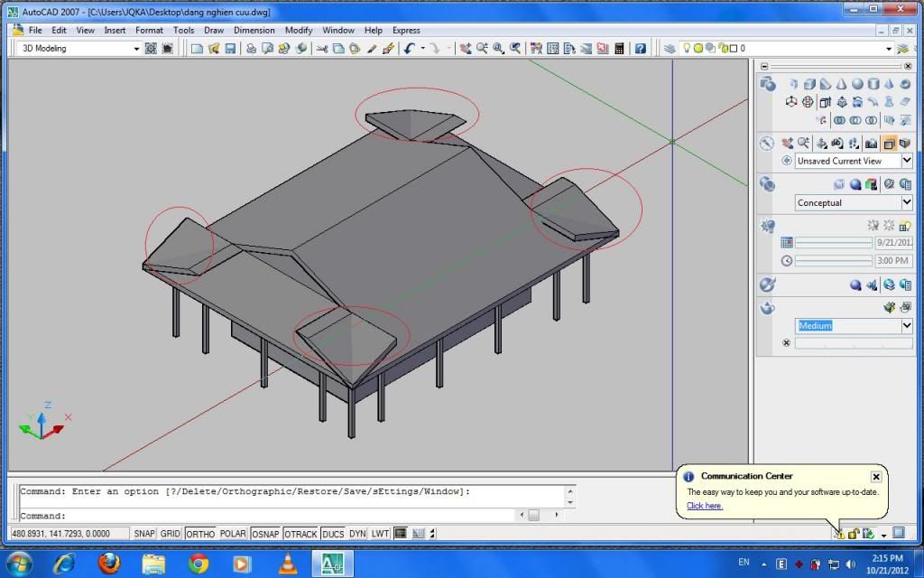Screen dimensions: 924x578
Task: Select the Cone solid tool
Action: [x=842, y=84]
